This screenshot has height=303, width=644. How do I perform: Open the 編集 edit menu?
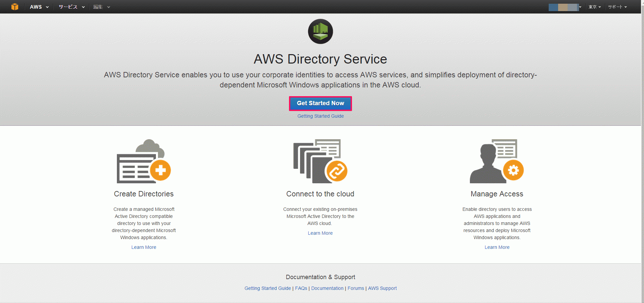point(101,7)
